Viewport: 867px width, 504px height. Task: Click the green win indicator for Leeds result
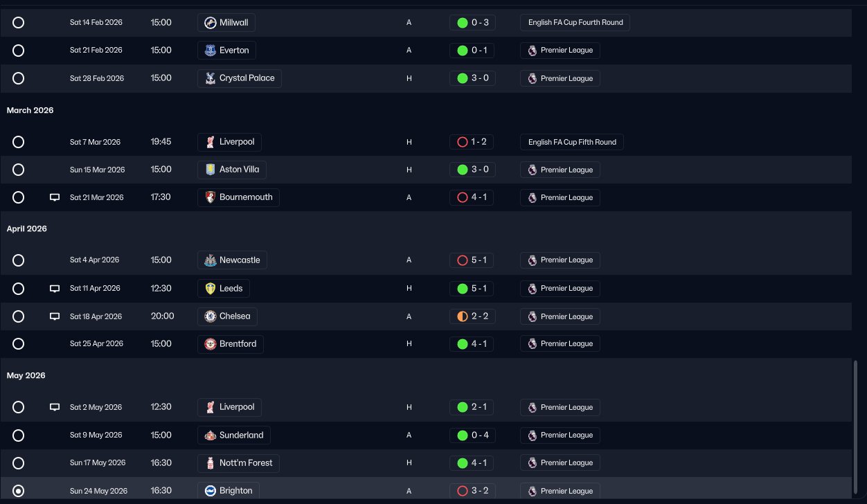[x=463, y=289]
